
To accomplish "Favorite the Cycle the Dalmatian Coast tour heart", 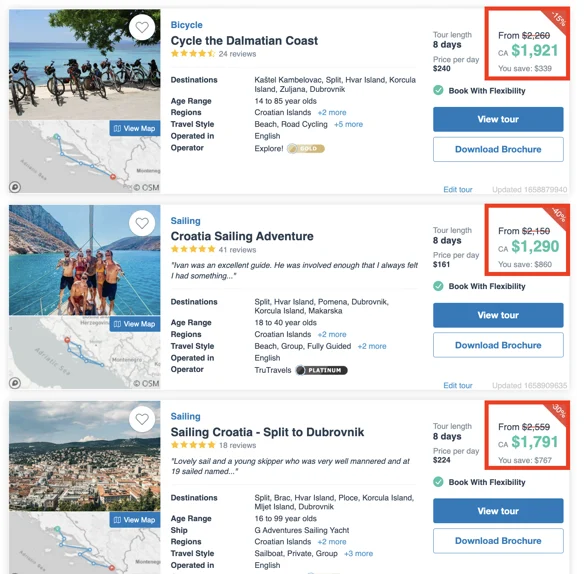I will (x=142, y=27).
